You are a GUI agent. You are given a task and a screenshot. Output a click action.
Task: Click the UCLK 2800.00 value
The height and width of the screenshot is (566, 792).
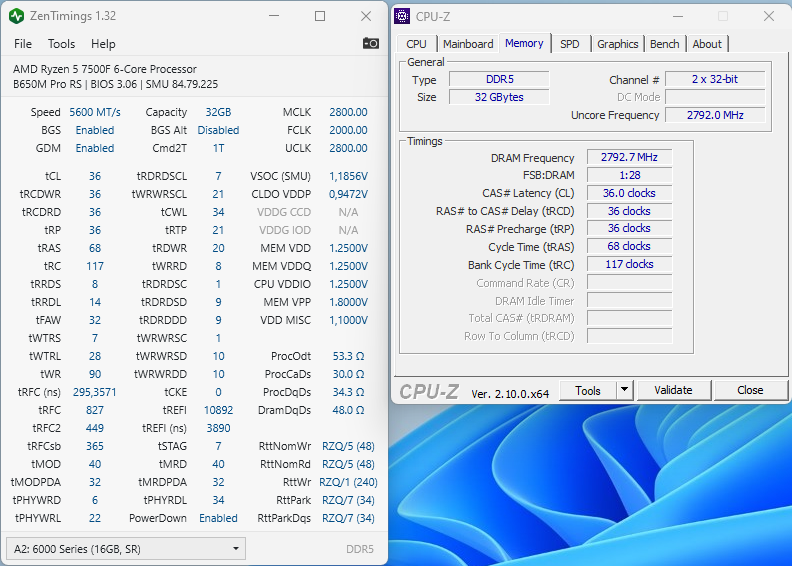tap(348, 148)
